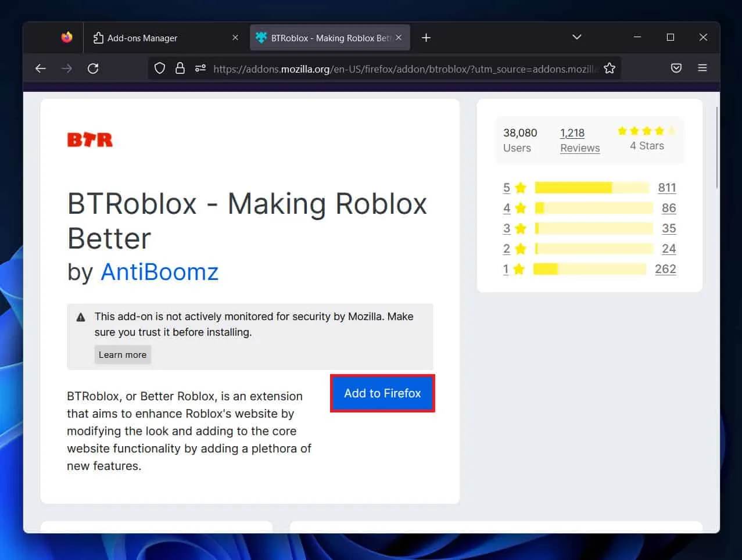Expand the list all tabs dropdown
The height and width of the screenshot is (560, 742).
coord(576,37)
